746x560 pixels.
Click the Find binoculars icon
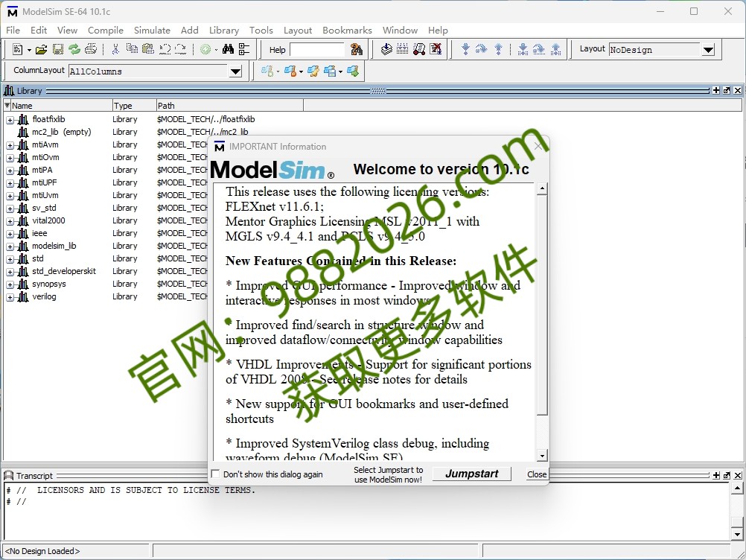[228, 49]
